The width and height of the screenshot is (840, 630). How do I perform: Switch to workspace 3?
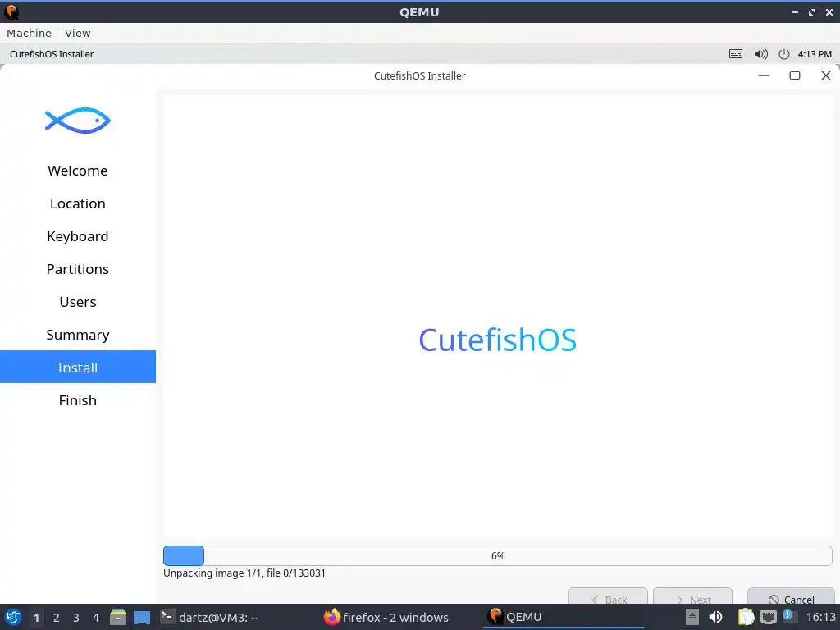(x=76, y=617)
